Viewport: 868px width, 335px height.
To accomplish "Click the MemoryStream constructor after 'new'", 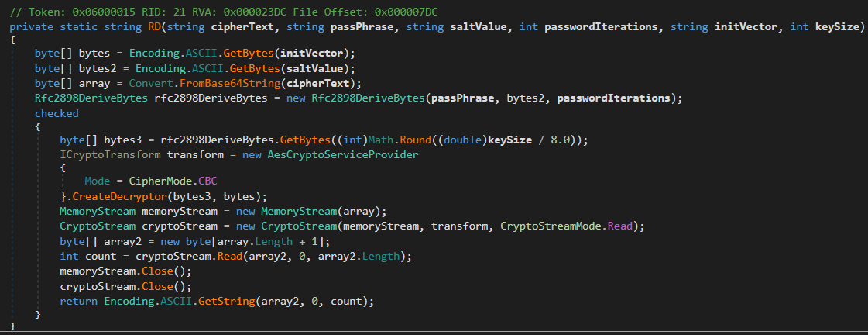I will [298, 212].
